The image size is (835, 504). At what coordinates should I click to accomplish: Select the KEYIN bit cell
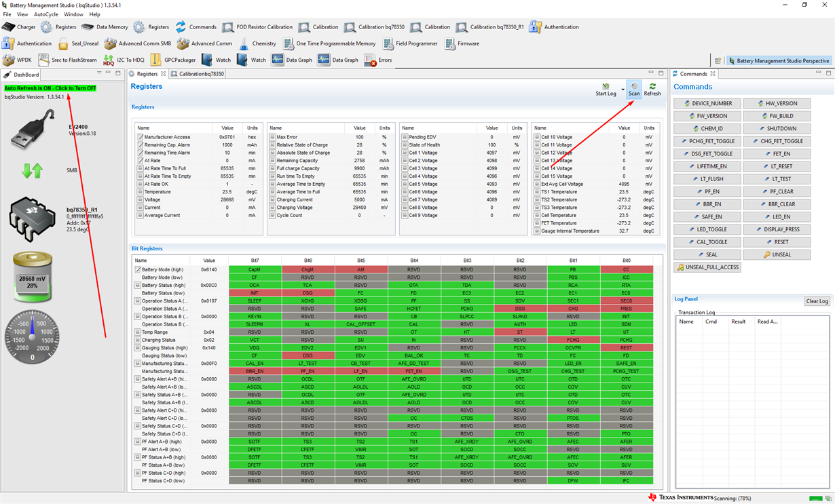pos(255,317)
